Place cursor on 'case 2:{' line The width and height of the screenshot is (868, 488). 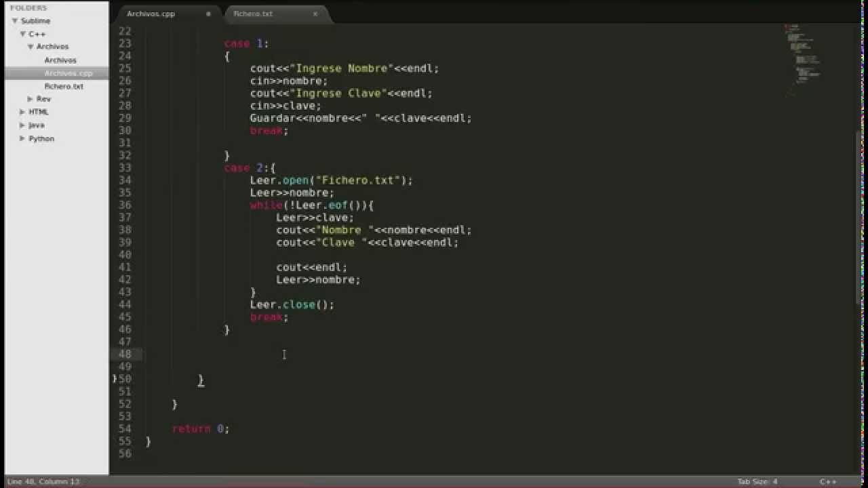(x=250, y=168)
